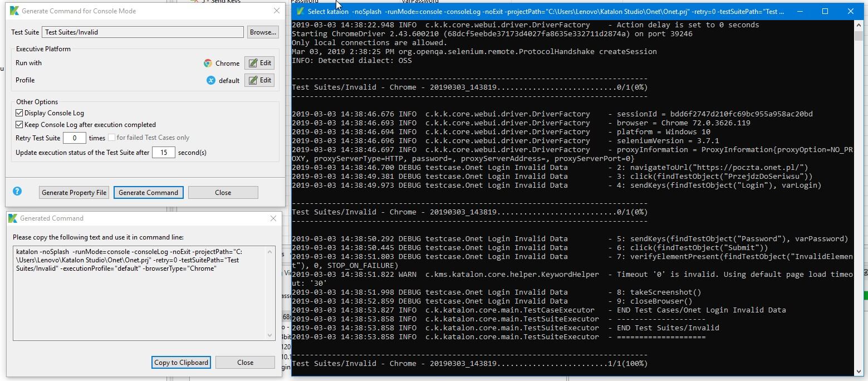Maximize the katalon console window
Image resolution: width=868 pixels, height=381 pixels.
click(825, 11)
